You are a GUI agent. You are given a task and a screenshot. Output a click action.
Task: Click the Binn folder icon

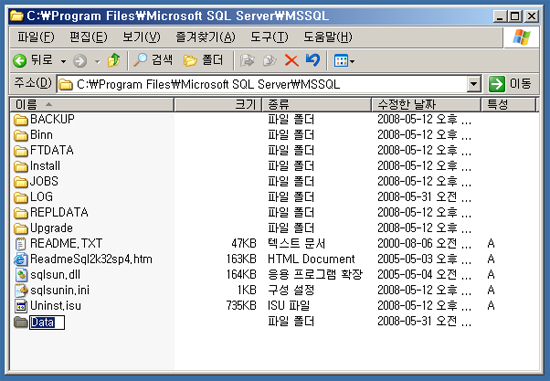(21, 135)
